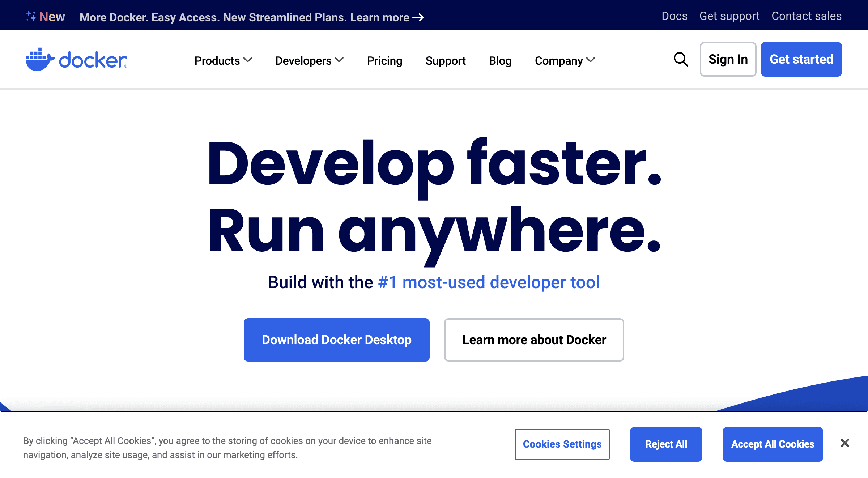The image size is (868, 478).
Task: Click Download Docker Desktop
Action: click(336, 340)
